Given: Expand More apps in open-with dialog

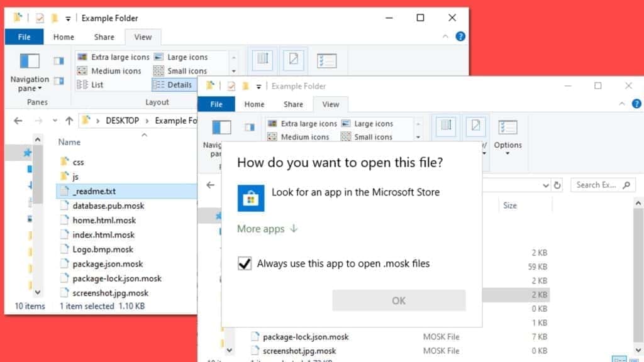Looking at the screenshot, I should (267, 229).
